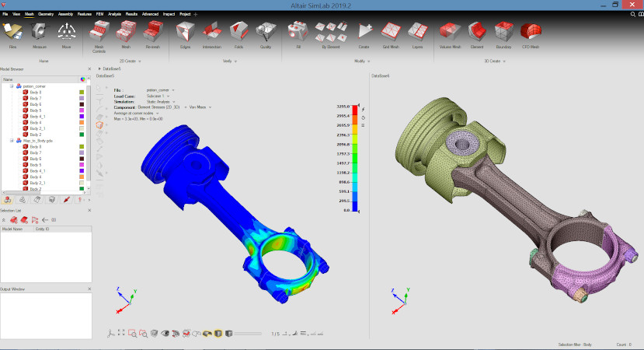Switch to the red arrow browser tab
The image size is (644, 350).
67,200
